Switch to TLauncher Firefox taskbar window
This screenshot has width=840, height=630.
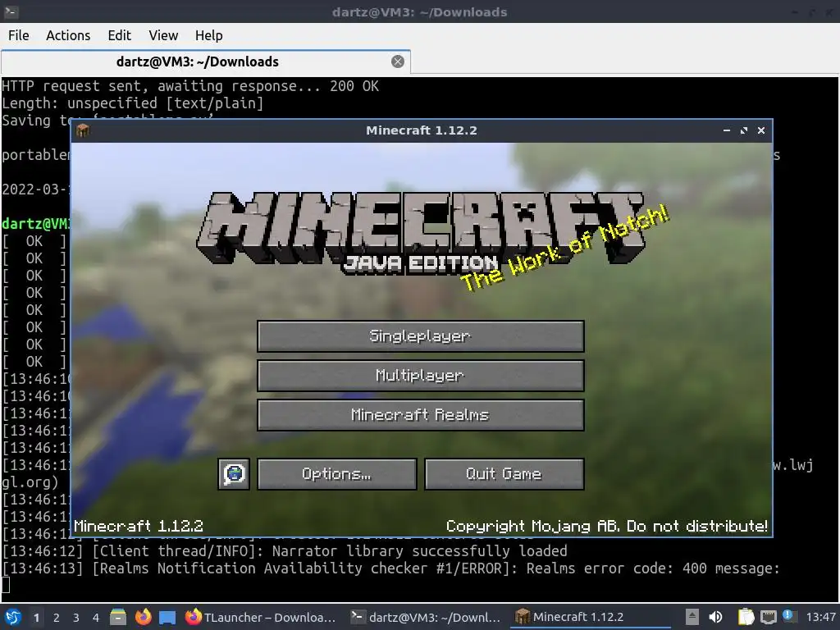tap(261, 617)
